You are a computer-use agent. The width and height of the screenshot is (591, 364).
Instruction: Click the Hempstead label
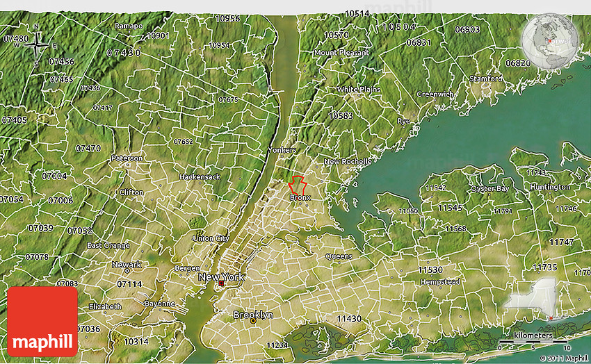pos(440,281)
